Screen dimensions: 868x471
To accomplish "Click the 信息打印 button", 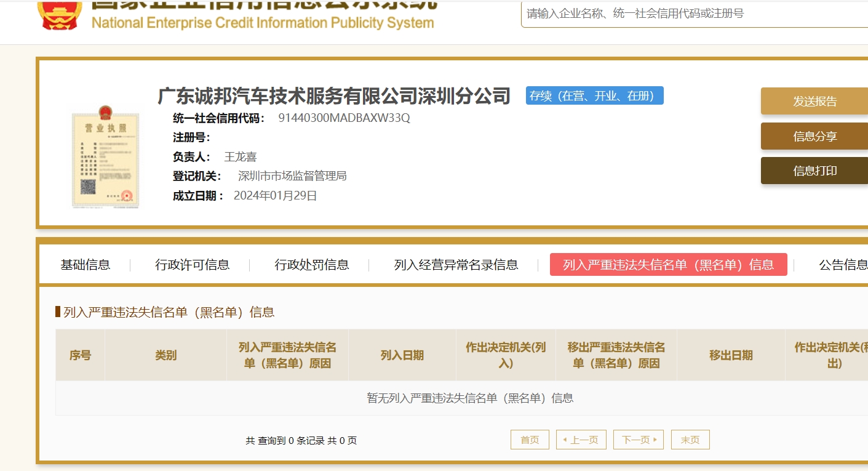I will (x=814, y=171).
